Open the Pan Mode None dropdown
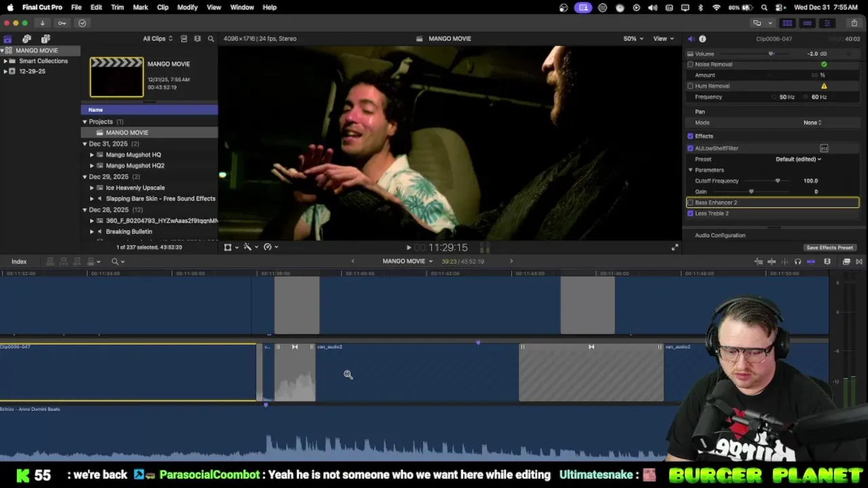Viewport: 868px width, 488px height. click(x=812, y=123)
